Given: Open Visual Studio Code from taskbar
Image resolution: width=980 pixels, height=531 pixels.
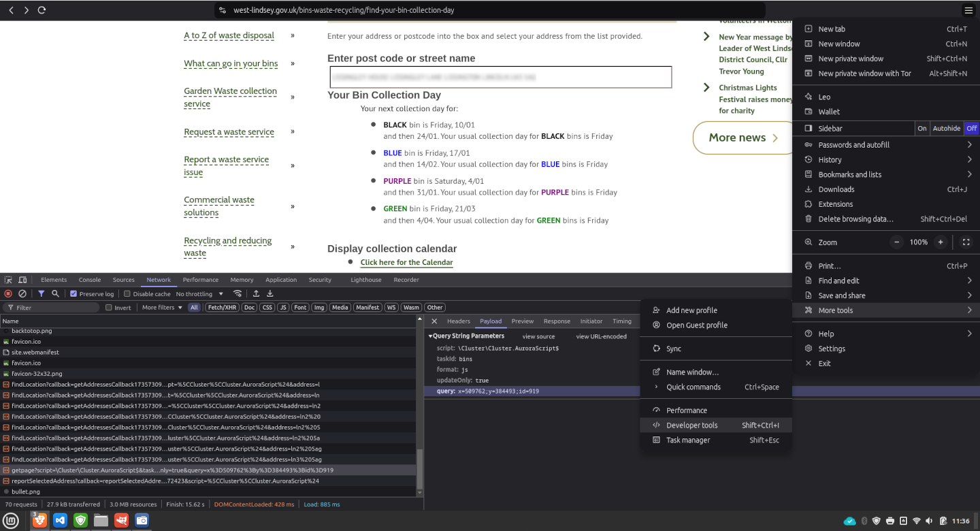Looking at the screenshot, I should (60, 521).
